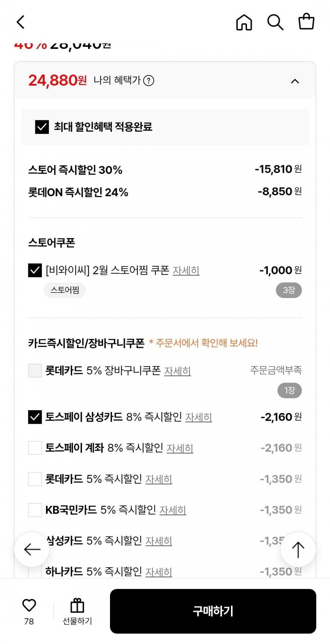Select KB Kookmin Card 5% instant discount
The height and width of the screenshot is (644, 330).
point(35,510)
